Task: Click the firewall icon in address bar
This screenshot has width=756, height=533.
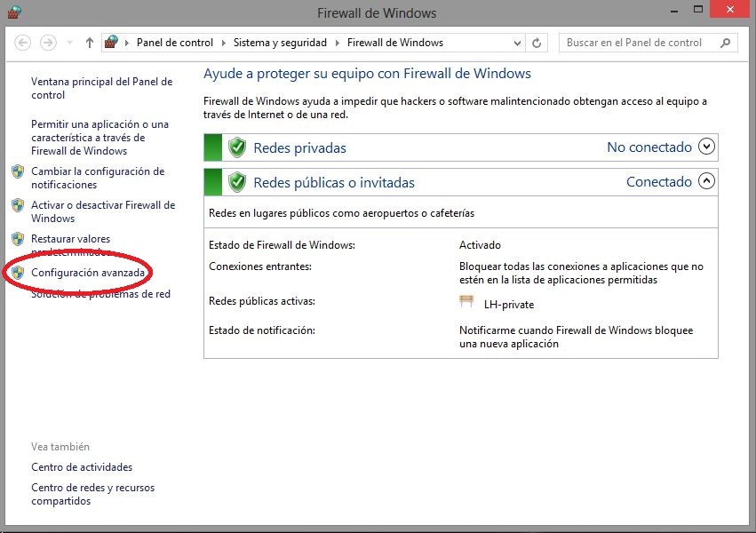Action: tap(111, 42)
